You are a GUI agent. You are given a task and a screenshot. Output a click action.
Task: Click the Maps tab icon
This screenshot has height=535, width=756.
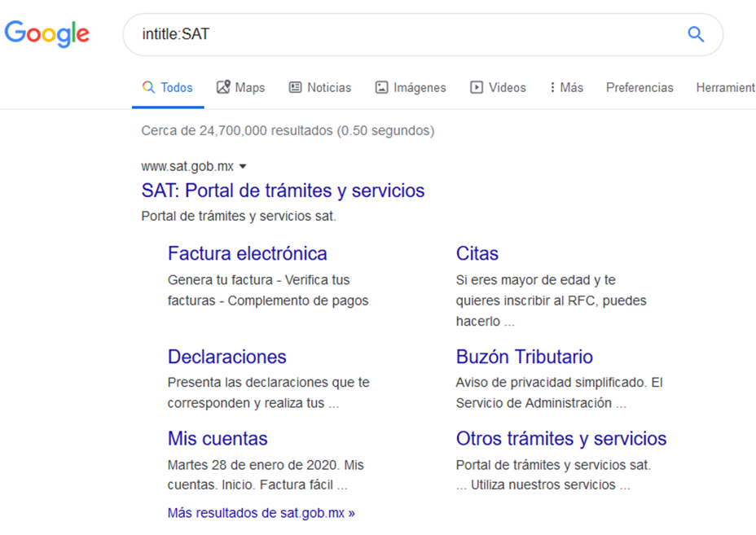pos(222,87)
